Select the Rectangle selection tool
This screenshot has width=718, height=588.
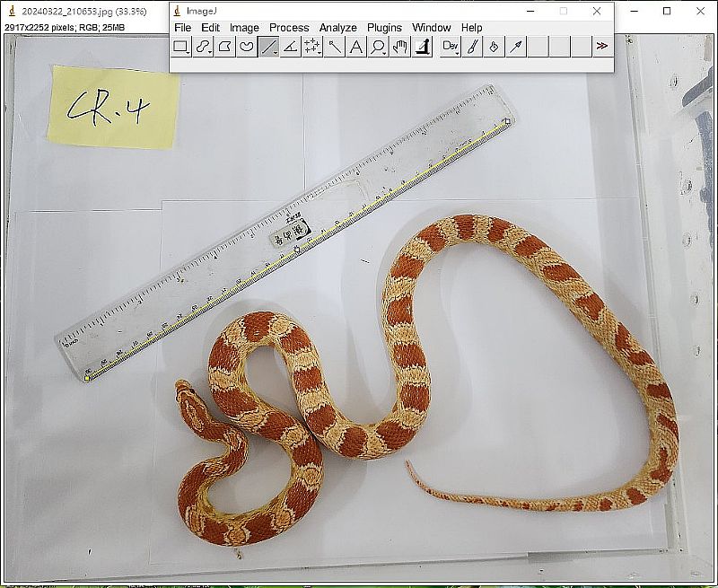[180, 47]
